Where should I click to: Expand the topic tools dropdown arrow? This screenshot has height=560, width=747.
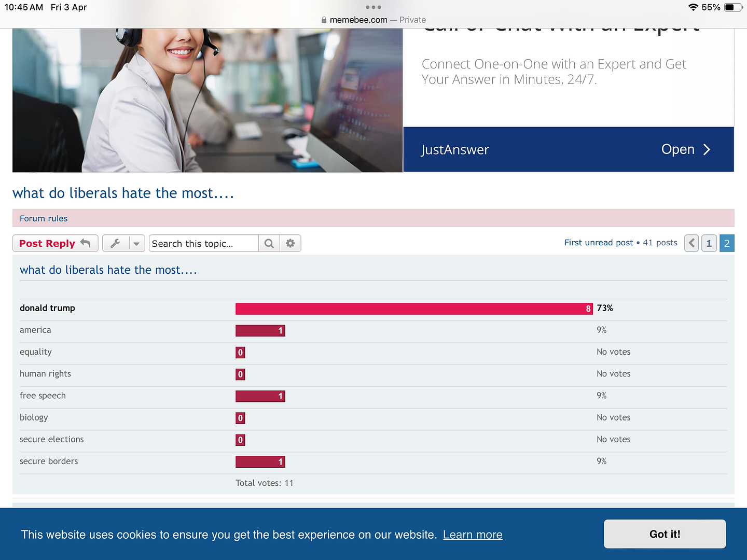tap(136, 243)
